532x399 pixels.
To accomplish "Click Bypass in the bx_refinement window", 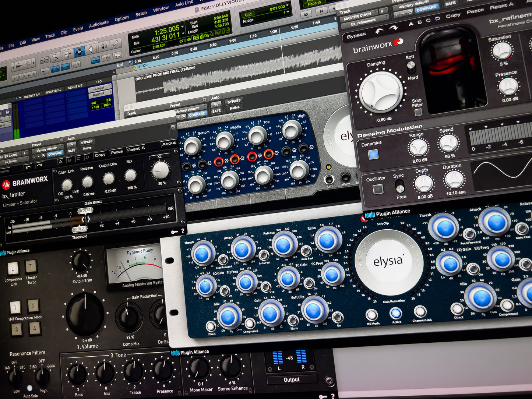I will [356, 36].
